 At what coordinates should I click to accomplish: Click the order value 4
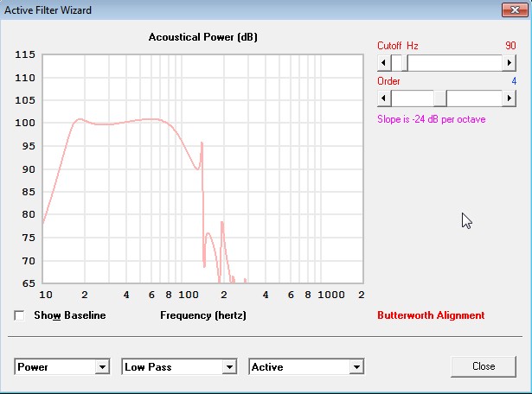click(x=514, y=81)
